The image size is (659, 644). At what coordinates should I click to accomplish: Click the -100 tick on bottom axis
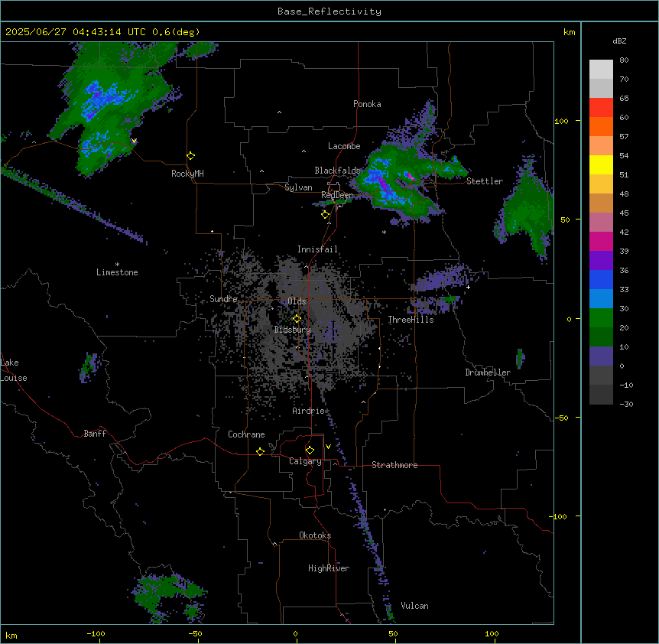tap(96, 633)
